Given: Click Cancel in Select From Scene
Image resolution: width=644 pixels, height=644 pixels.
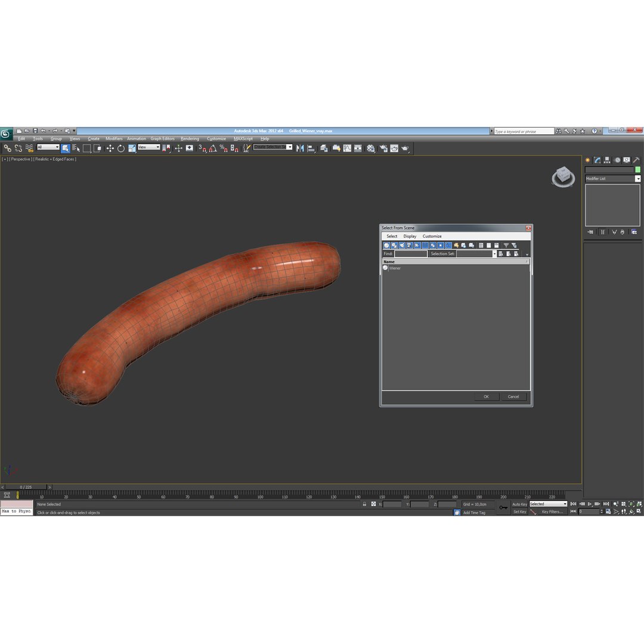Looking at the screenshot, I should (x=513, y=397).
